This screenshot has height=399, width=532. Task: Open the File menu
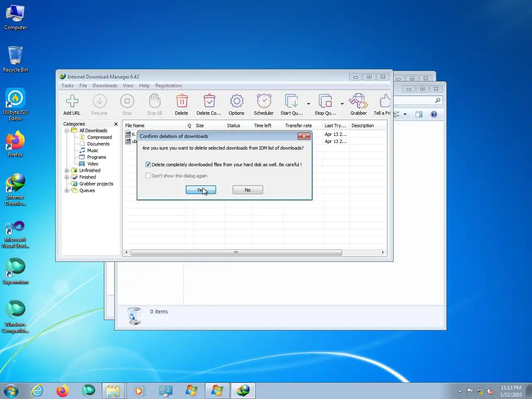point(83,86)
